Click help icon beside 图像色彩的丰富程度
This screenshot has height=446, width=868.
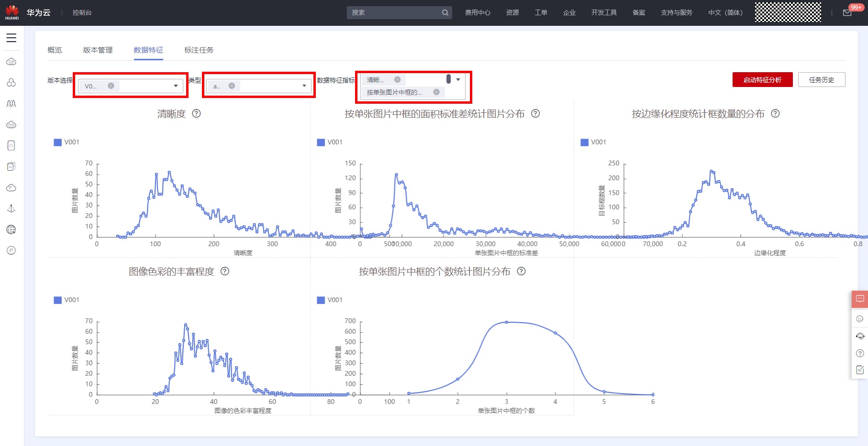(x=225, y=272)
